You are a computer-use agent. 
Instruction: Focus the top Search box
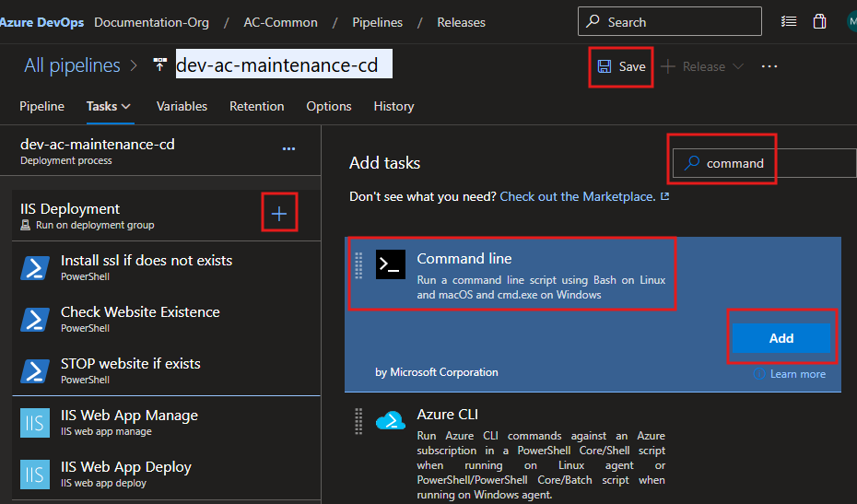click(x=670, y=21)
